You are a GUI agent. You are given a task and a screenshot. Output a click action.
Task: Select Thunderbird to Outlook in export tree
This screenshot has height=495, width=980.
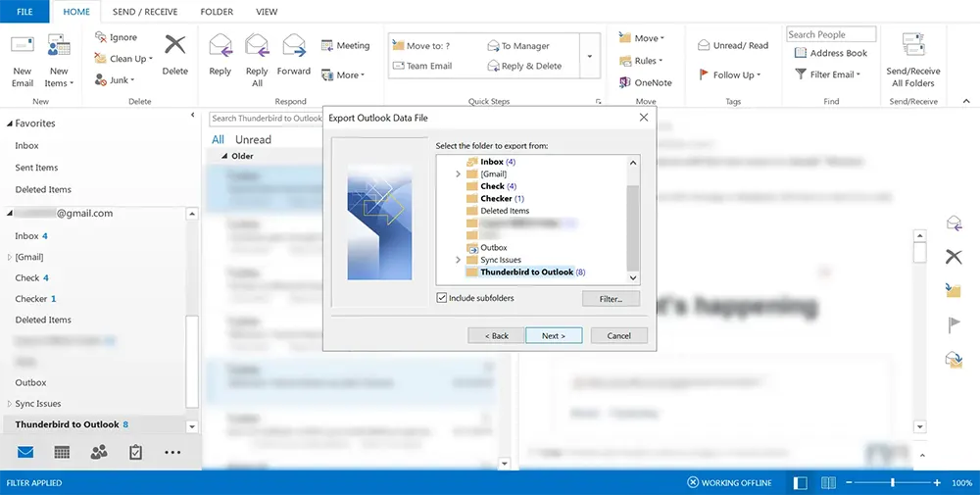point(526,272)
